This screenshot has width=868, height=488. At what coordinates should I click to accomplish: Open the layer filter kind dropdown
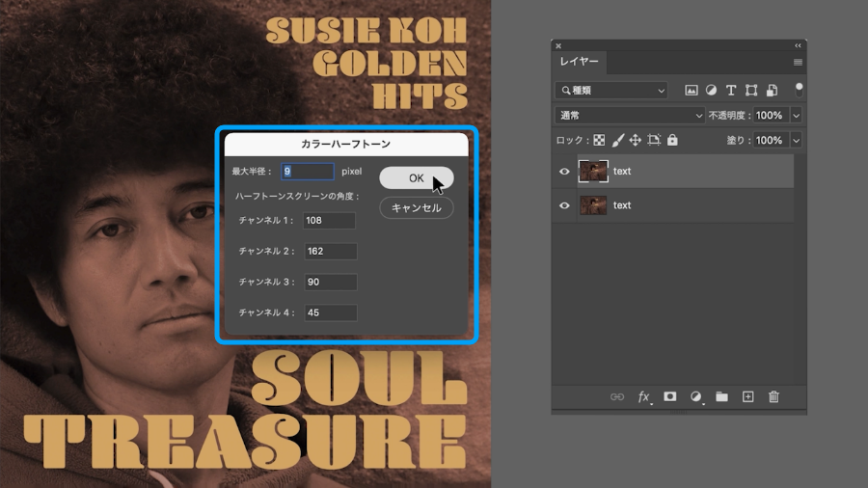[x=611, y=91]
